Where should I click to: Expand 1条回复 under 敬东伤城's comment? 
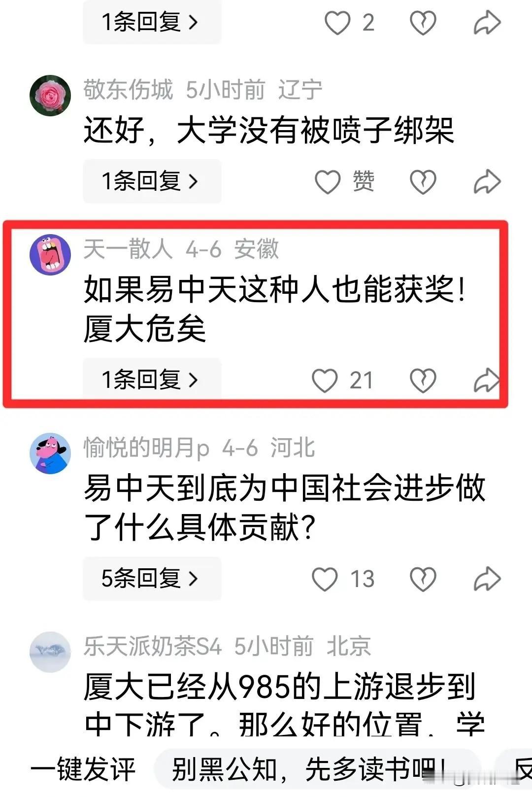click(x=152, y=181)
